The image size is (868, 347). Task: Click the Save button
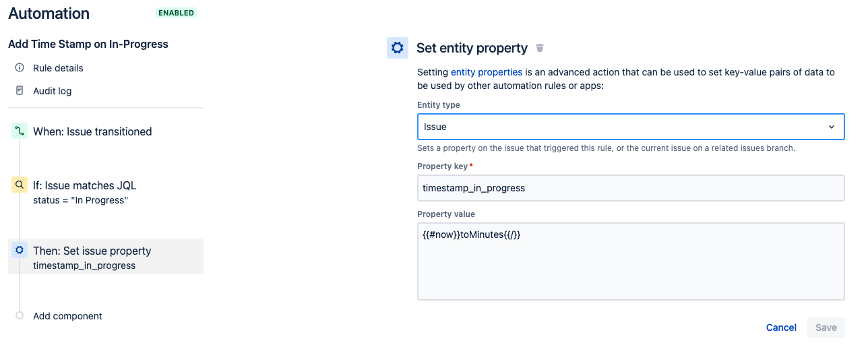826,327
